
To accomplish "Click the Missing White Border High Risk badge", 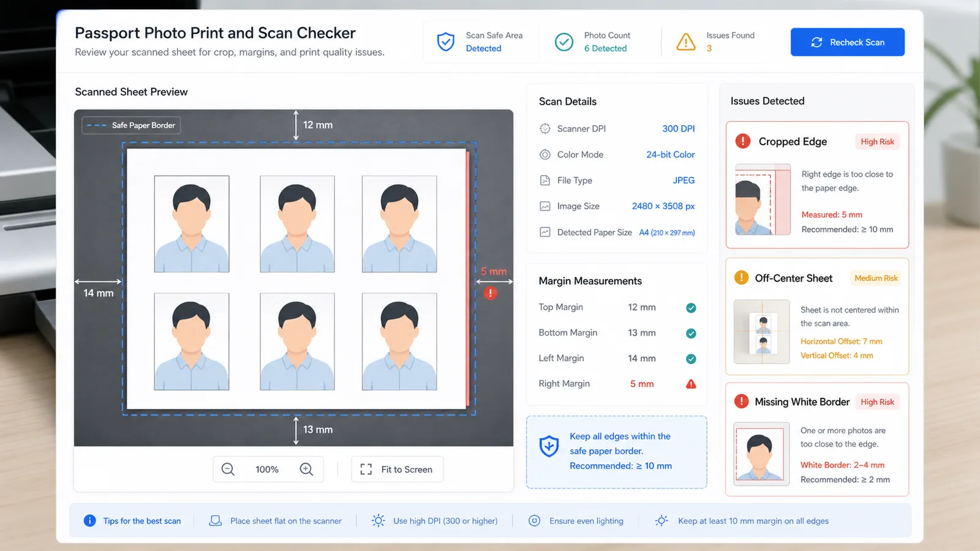I will pyautogui.click(x=877, y=402).
